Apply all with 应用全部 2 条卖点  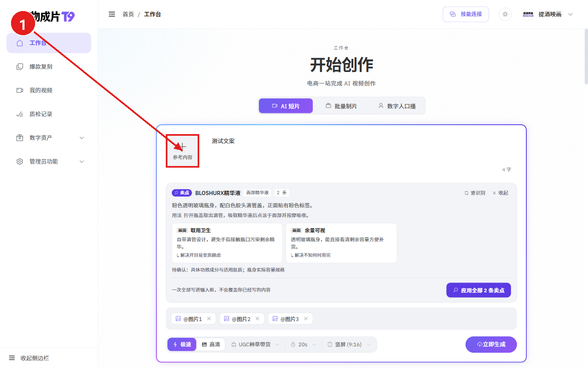point(479,290)
